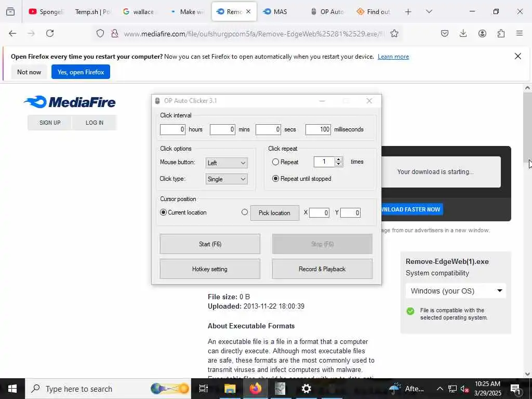The height and width of the screenshot is (399, 532).
Task: Open Hotkey setting
Action: pos(210,269)
